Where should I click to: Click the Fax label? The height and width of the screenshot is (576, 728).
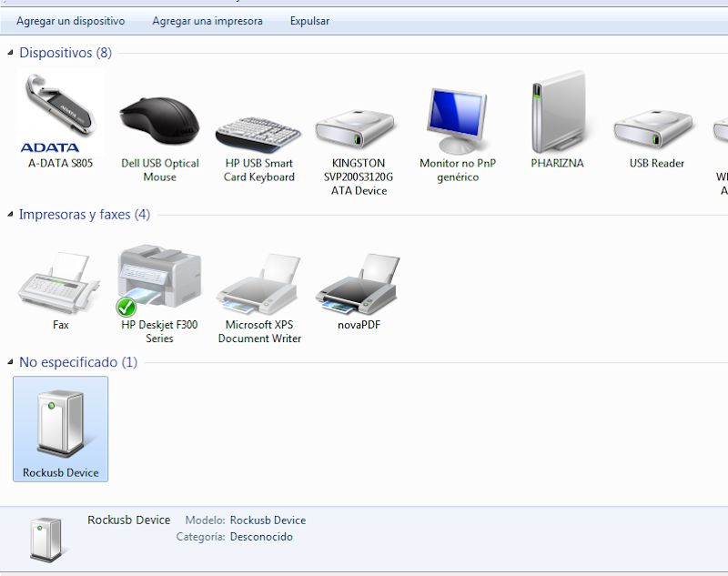(61, 325)
